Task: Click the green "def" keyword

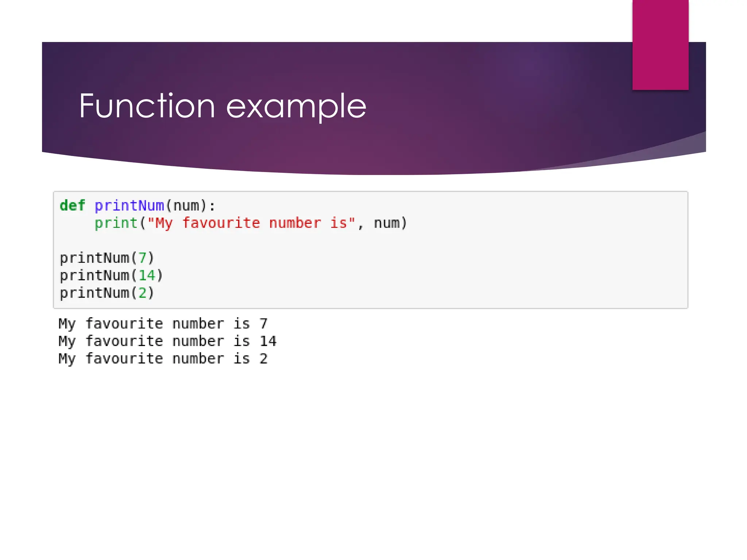Action: click(x=72, y=206)
